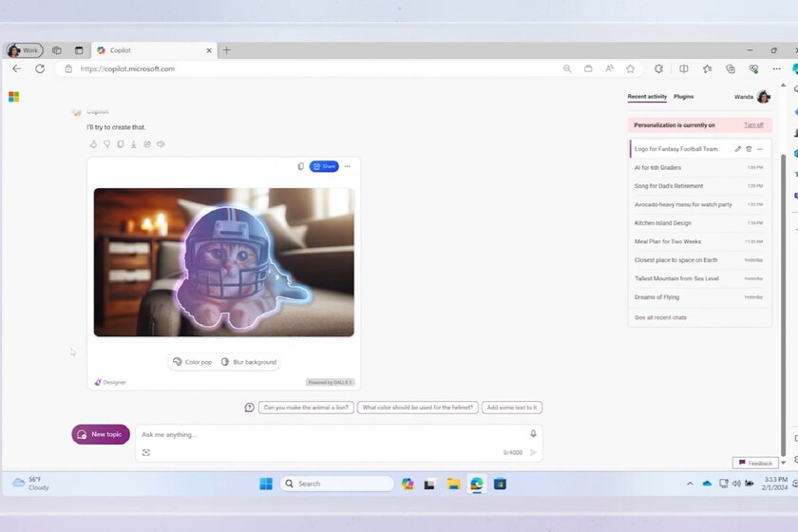Choose 'Add some text to it' suggestion
The height and width of the screenshot is (532, 798).
pyautogui.click(x=512, y=408)
